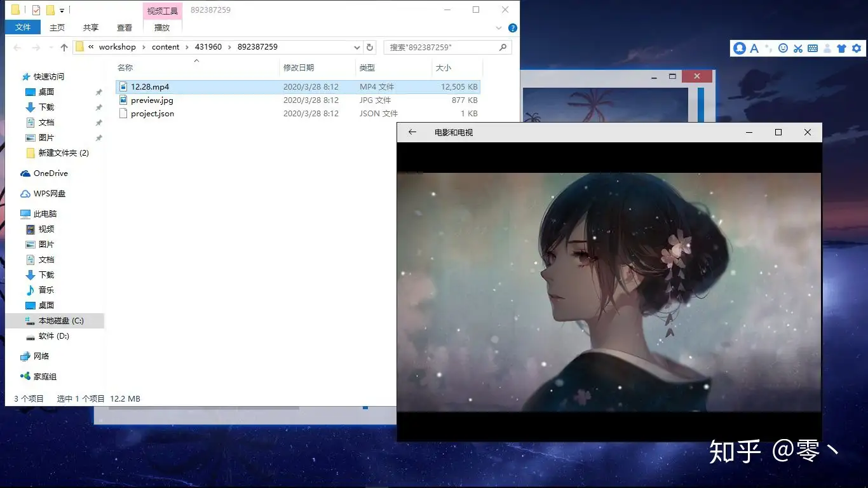Viewport: 868px width, 488px height.
Task: Click the search magnifier icon
Action: pos(503,47)
